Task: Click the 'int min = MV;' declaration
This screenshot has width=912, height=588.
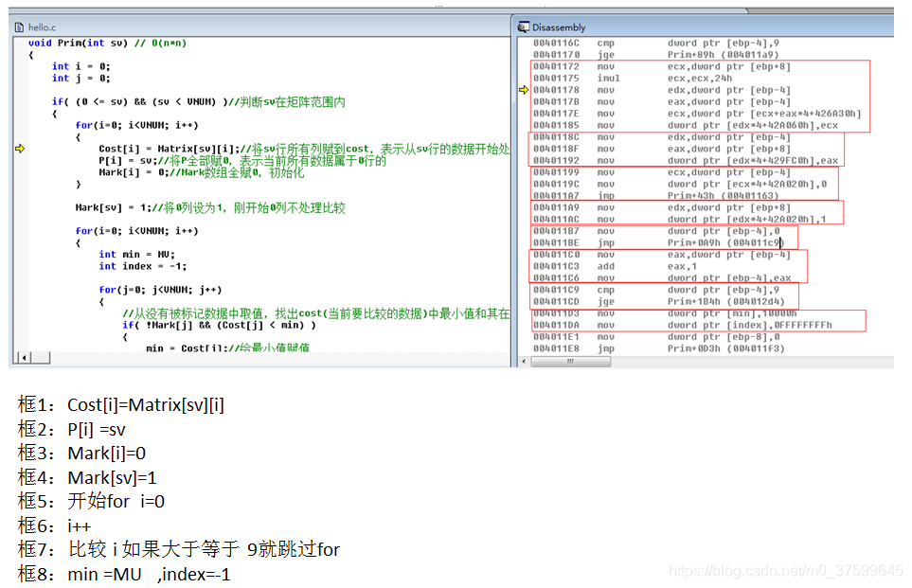Action: (x=136, y=254)
